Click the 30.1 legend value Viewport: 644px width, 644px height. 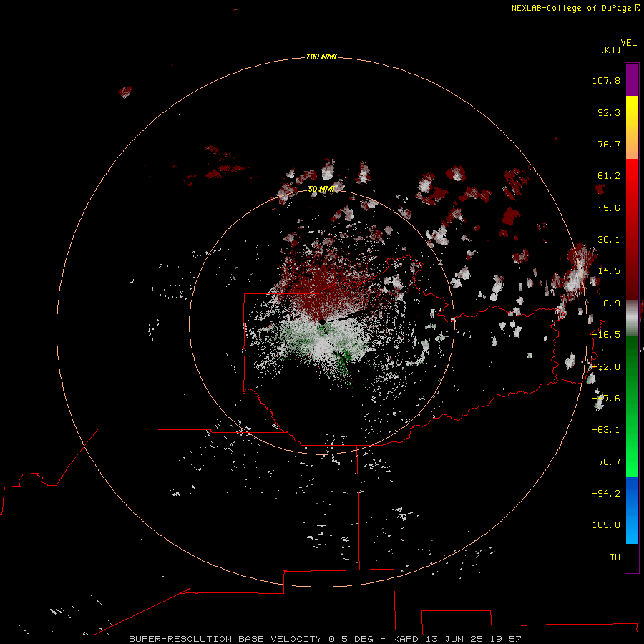tap(609, 240)
